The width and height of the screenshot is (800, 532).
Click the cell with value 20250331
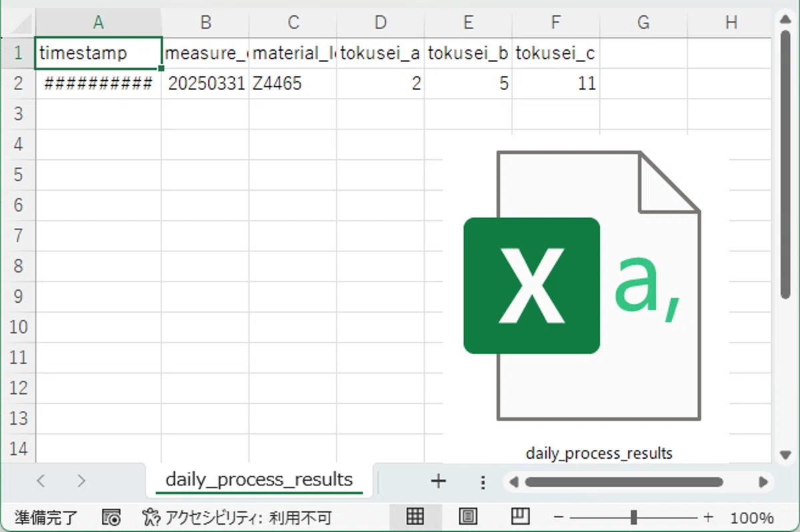coord(205,83)
